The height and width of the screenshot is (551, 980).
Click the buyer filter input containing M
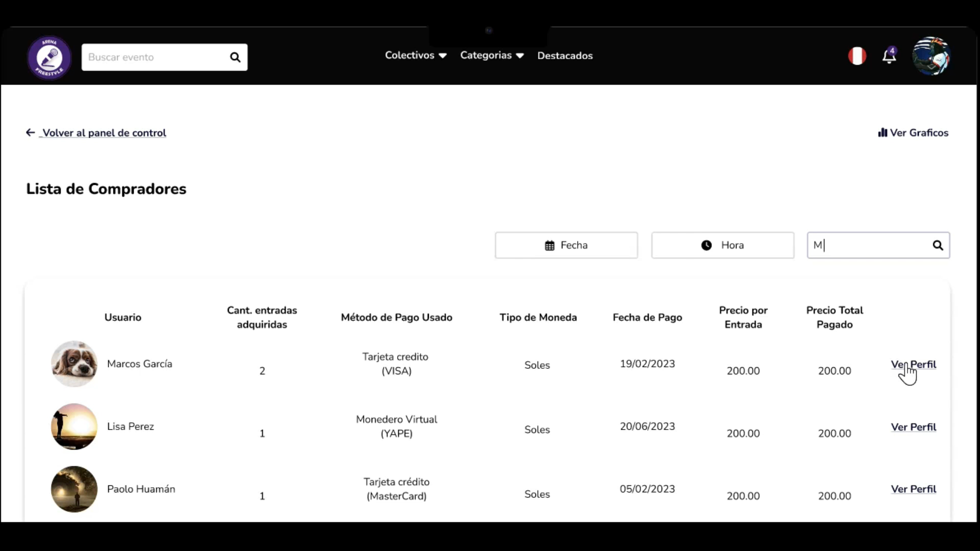pos(868,245)
